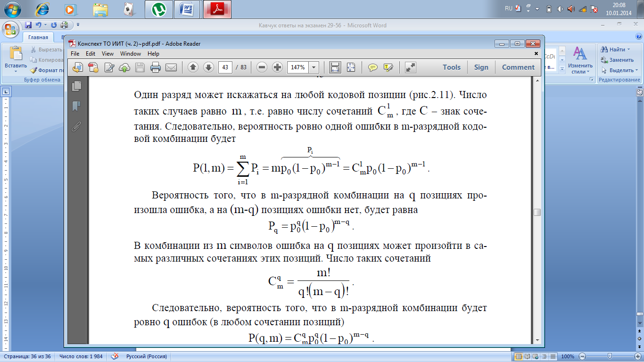The width and height of the screenshot is (644, 362).
Task: Open the Edit menu in Adobe Reader
Action: click(x=91, y=54)
